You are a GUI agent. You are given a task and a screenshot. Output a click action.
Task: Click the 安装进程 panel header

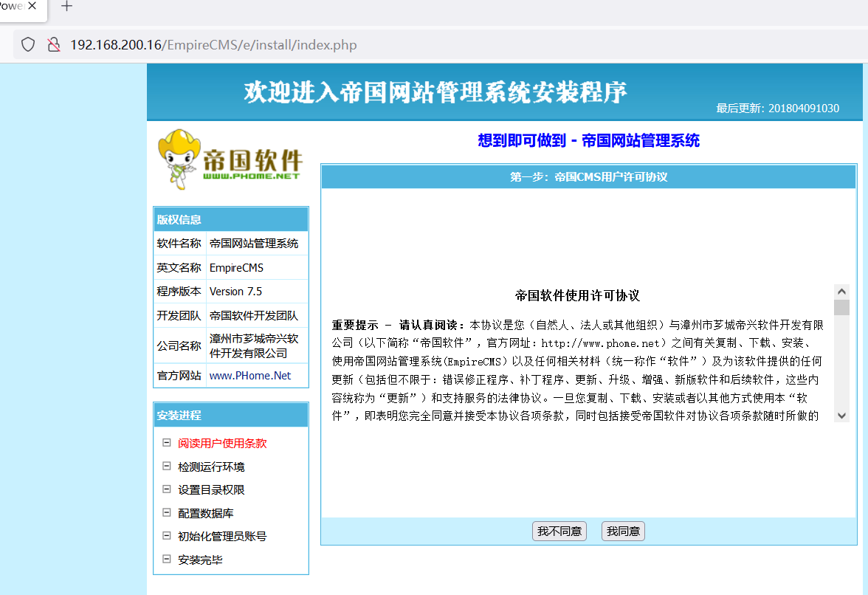(x=231, y=415)
